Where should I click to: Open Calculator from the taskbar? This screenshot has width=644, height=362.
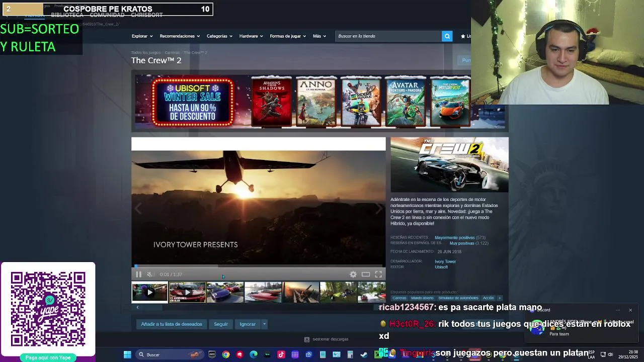tap(350, 354)
